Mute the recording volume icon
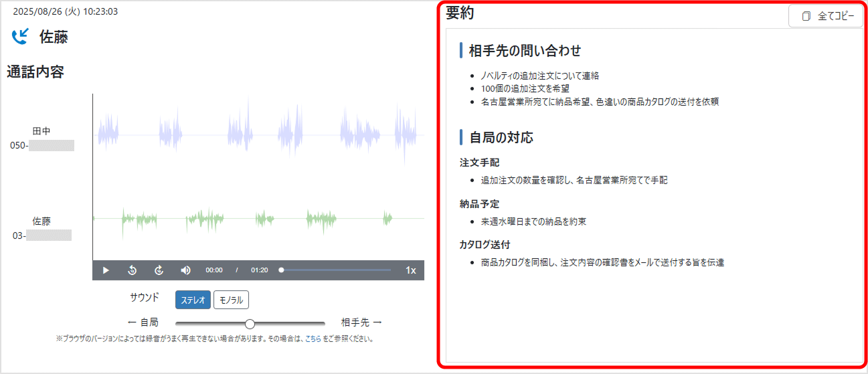 (186, 270)
